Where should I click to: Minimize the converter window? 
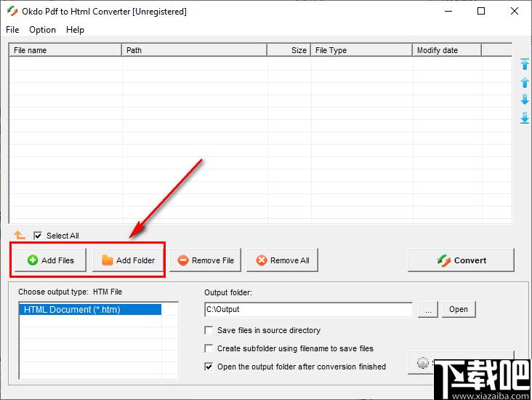[x=448, y=11]
